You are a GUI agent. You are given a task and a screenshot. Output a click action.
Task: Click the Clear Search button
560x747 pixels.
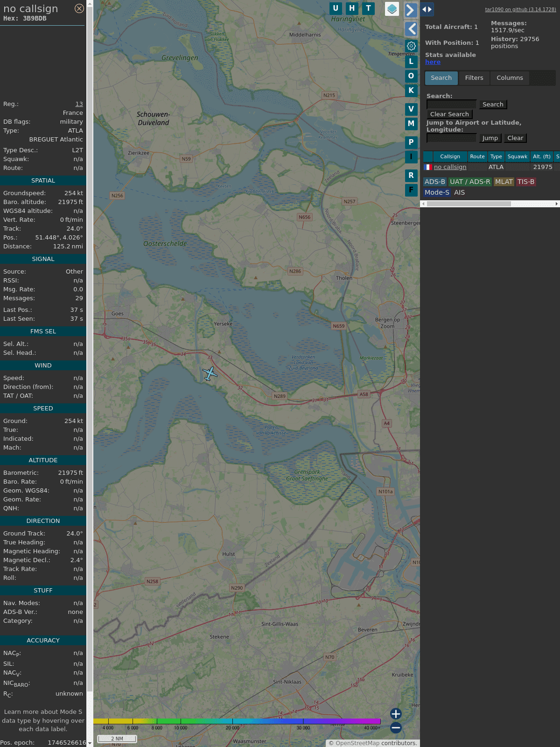click(x=449, y=114)
